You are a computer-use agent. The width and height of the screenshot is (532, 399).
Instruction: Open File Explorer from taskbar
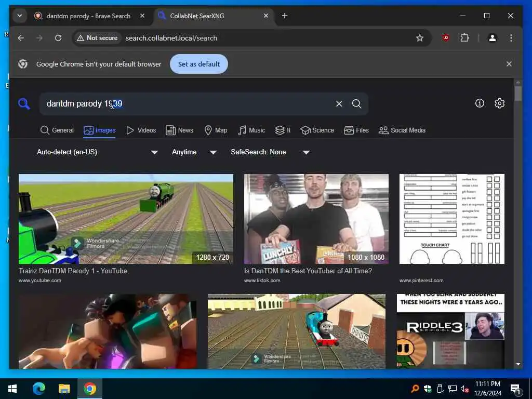point(64,389)
